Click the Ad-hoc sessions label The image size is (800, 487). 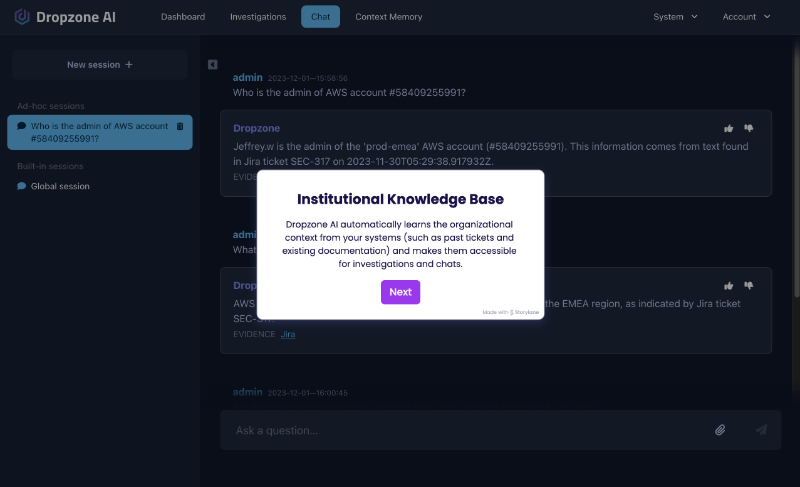pyautogui.click(x=51, y=106)
